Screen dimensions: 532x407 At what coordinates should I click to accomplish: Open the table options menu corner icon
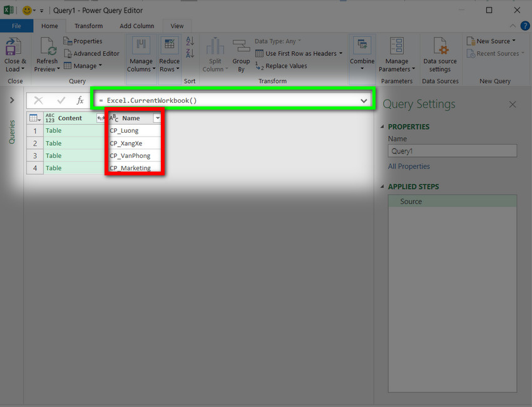pos(35,118)
